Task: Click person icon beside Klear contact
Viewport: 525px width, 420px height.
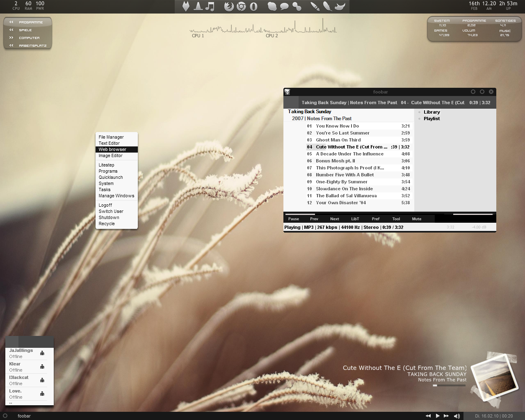Action: [42, 366]
